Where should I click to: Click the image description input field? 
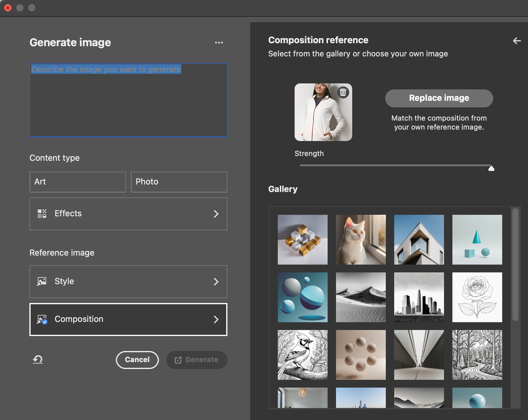pos(128,99)
